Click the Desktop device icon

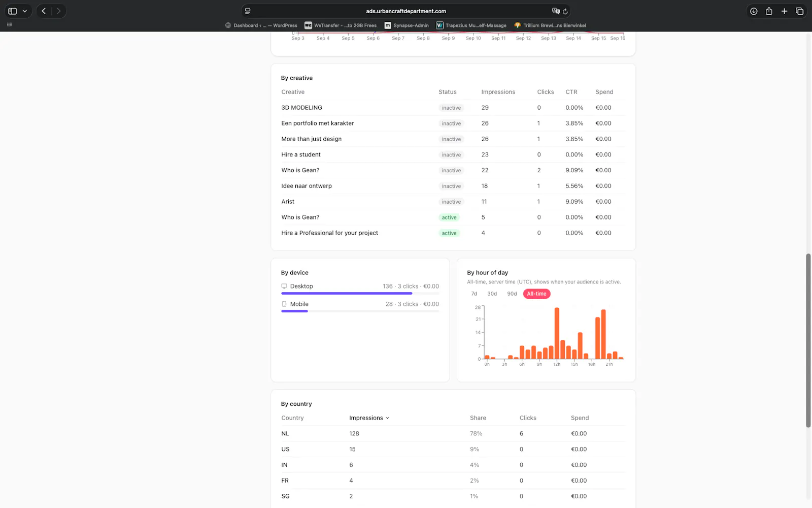point(284,286)
